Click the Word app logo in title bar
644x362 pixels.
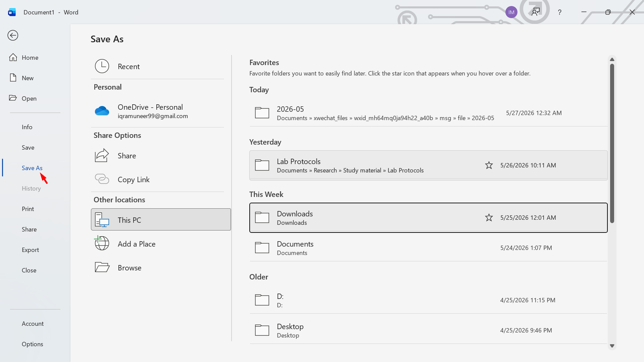click(12, 12)
